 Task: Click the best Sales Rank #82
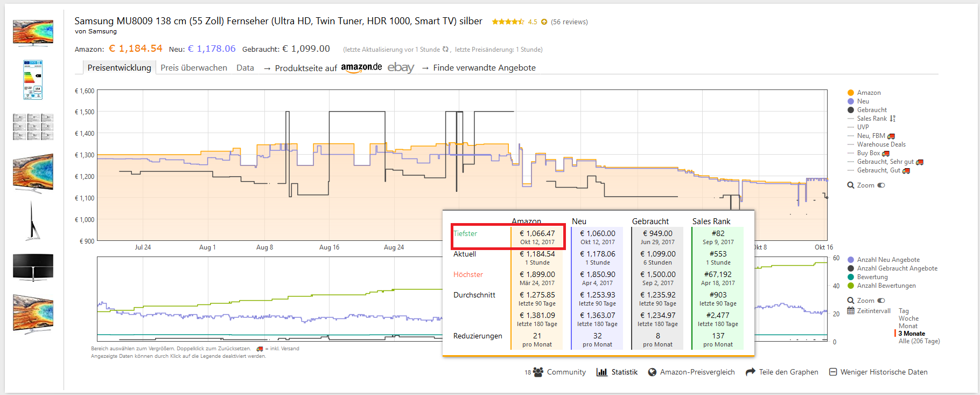[x=718, y=233]
